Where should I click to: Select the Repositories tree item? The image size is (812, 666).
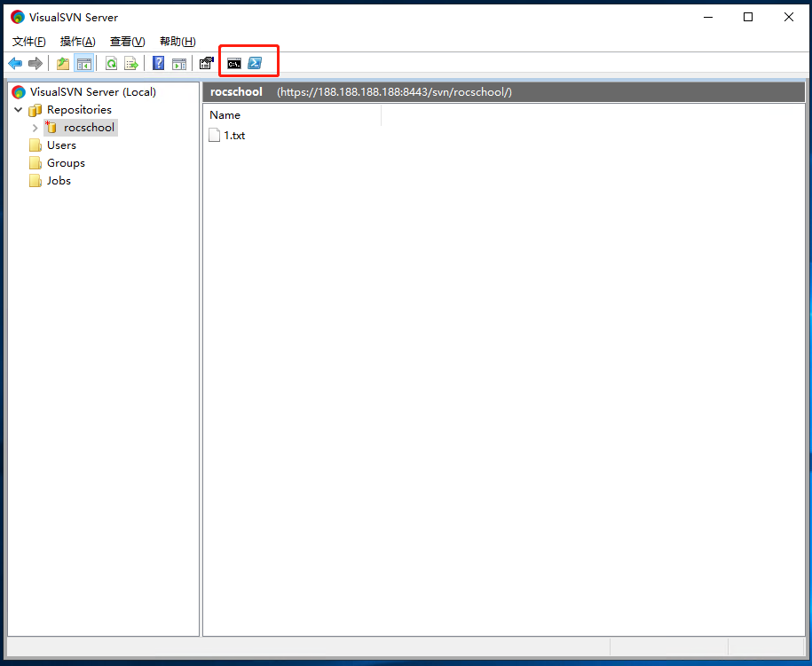click(79, 110)
